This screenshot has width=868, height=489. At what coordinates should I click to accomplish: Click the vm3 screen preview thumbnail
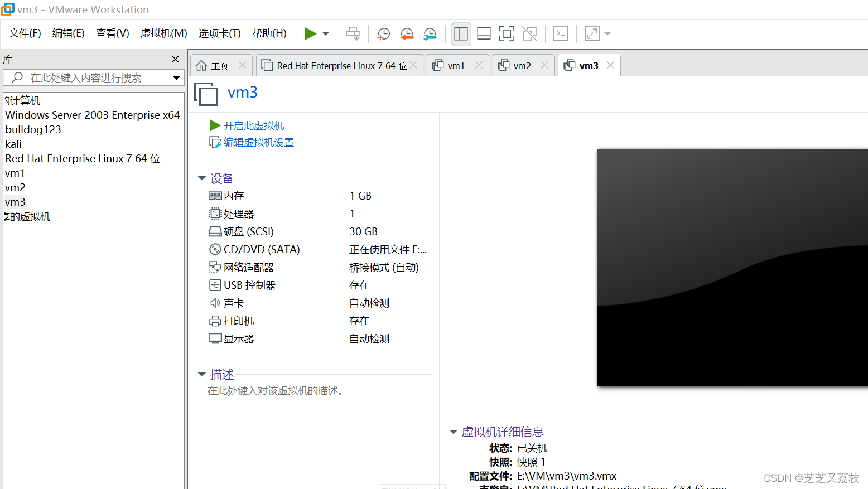point(732,267)
